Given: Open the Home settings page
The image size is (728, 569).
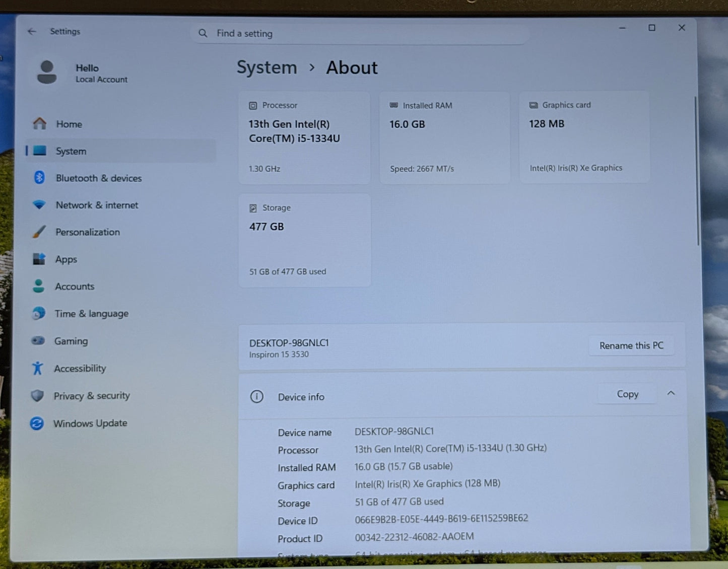Looking at the screenshot, I should [121, 124].
